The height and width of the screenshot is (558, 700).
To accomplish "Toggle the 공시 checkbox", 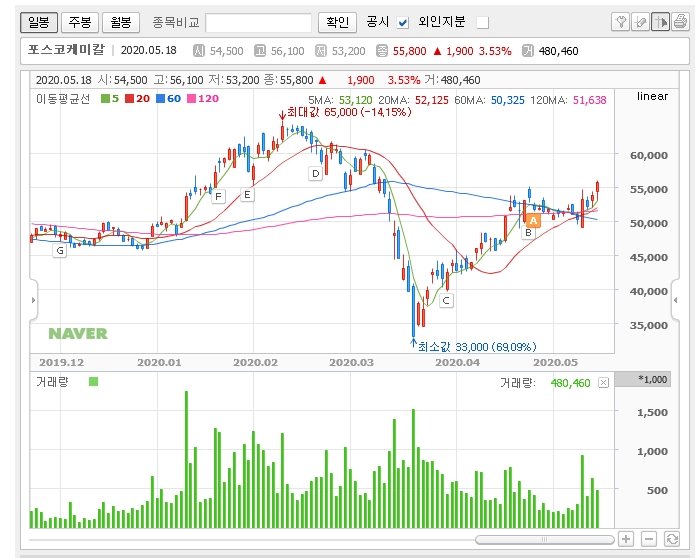I will coord(403,22).
